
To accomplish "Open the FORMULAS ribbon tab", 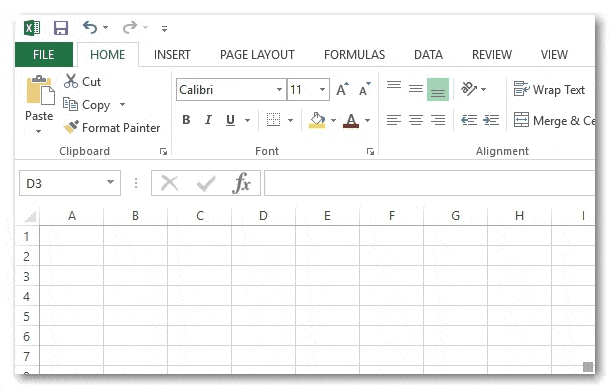I will click(354, 55).
